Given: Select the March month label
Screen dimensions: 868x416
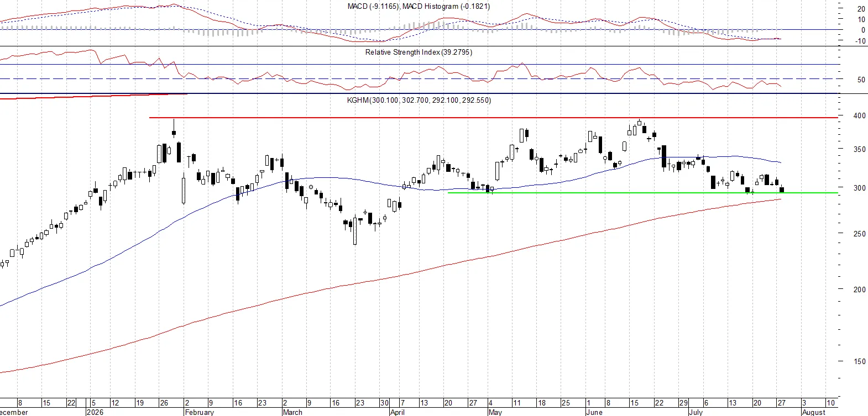Looking at the screenshot, I should [292, 412].
